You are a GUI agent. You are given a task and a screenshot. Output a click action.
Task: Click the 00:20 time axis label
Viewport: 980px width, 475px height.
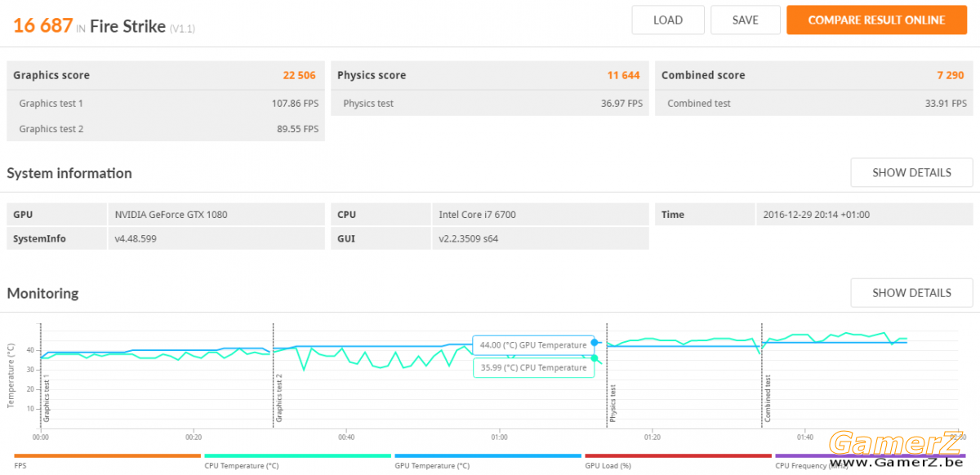click(x=194, y=437)
